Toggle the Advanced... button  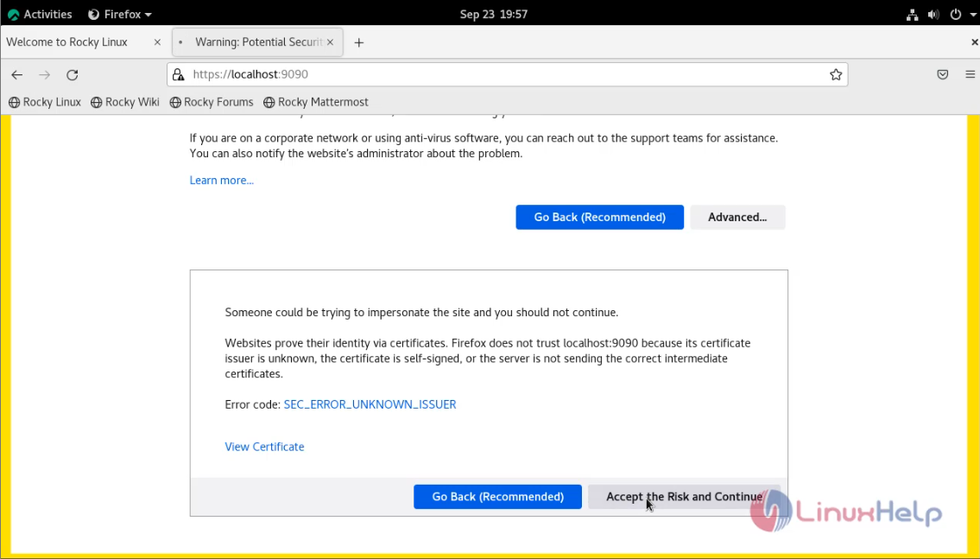tap(737, 217)
